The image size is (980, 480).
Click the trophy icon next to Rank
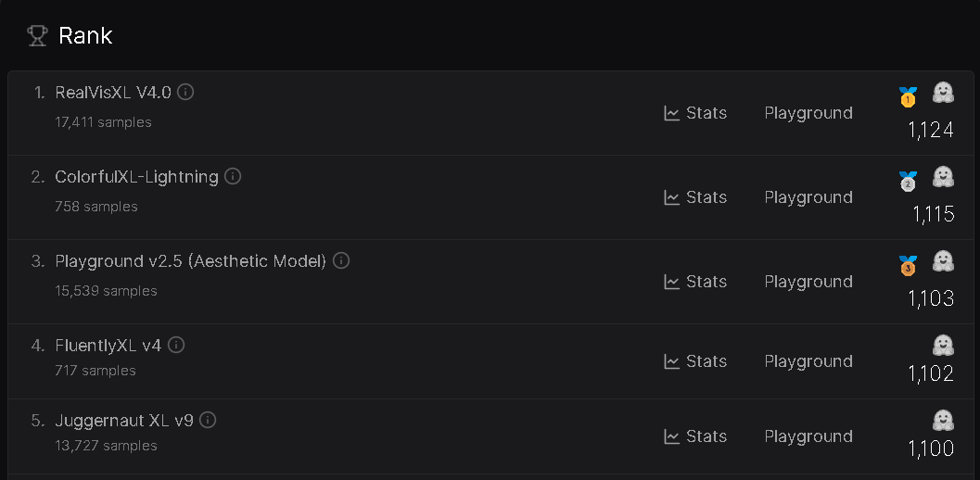pos(37,35)
